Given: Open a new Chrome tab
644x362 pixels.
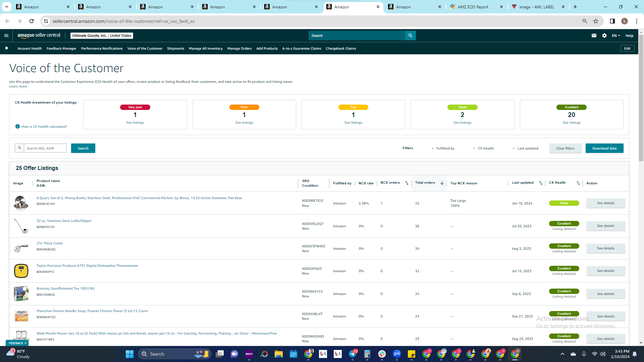Looking at the screenshot, I should coord(575,7).
